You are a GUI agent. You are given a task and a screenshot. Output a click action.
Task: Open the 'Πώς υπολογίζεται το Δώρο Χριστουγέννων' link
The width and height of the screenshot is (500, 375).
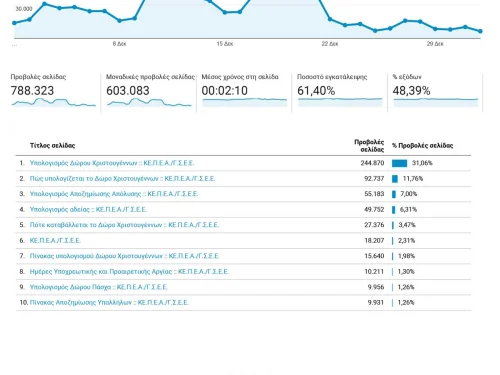pyautogui.click(x=122, y=179)
